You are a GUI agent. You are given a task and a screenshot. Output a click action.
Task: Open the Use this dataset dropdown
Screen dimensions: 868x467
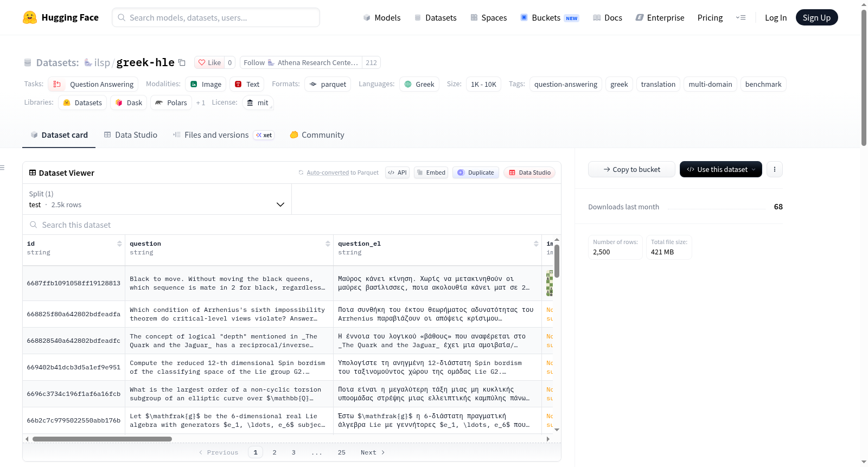coord(720,169)
